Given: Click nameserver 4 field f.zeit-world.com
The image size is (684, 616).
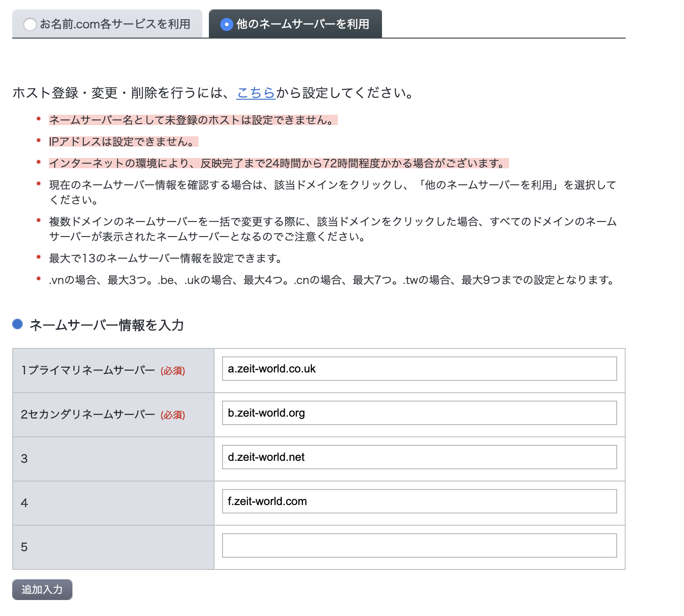Looking at the screenshot, I should tap(419, 501).
